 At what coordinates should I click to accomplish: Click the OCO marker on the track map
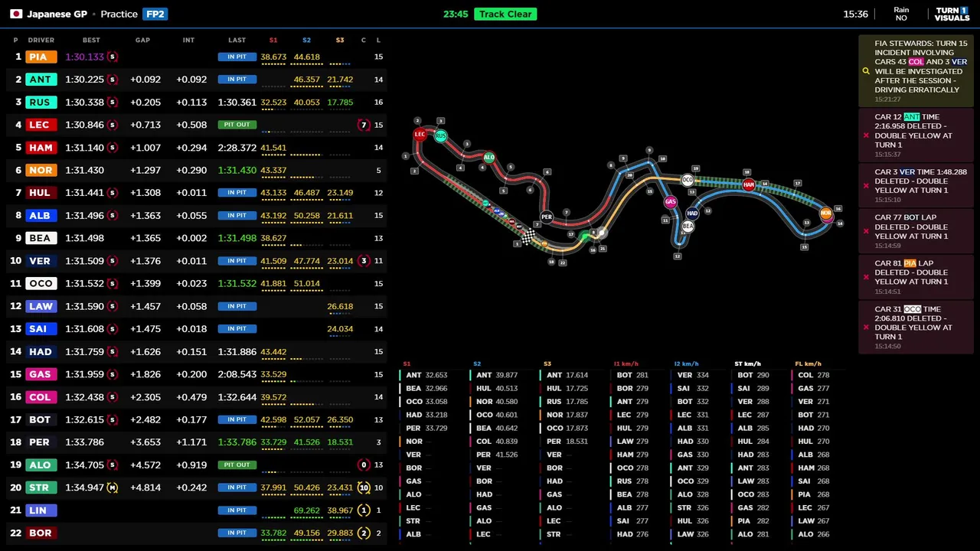click(688, 180)
